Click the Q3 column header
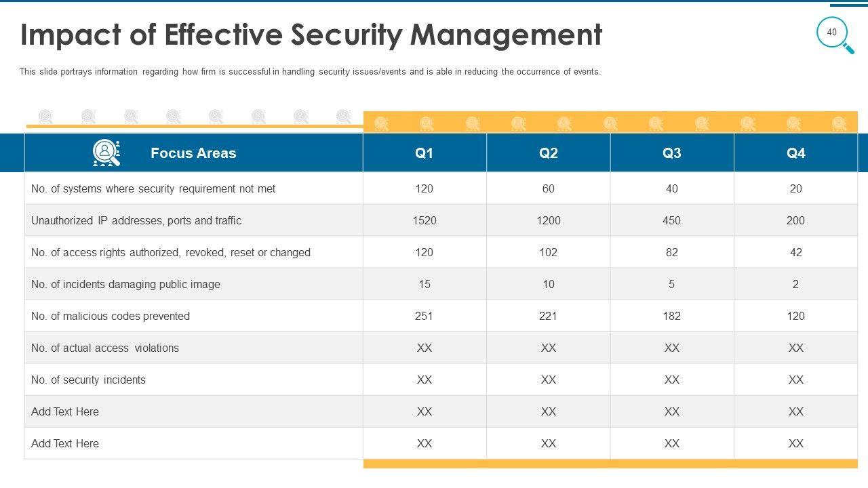 coord(671,153)
